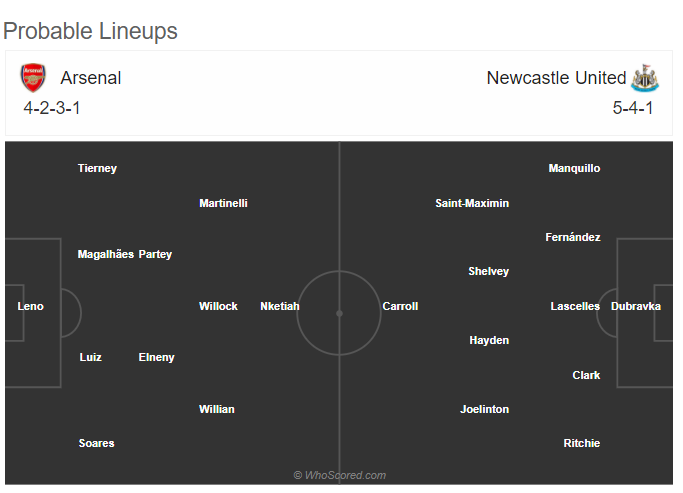The height and width of the screenshot is (493, 683).
Task: Click the Arsenal club crest icon
Action: (33, 78)
